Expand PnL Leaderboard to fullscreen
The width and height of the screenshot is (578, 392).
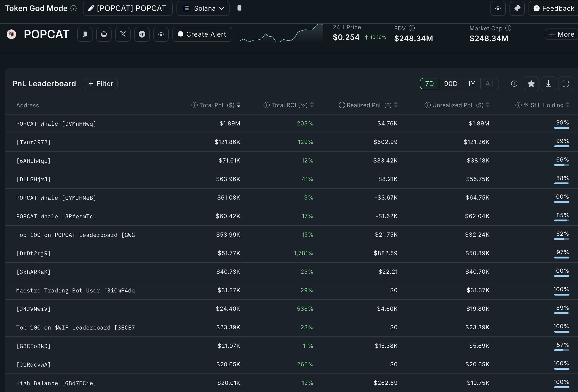[565, 84]
